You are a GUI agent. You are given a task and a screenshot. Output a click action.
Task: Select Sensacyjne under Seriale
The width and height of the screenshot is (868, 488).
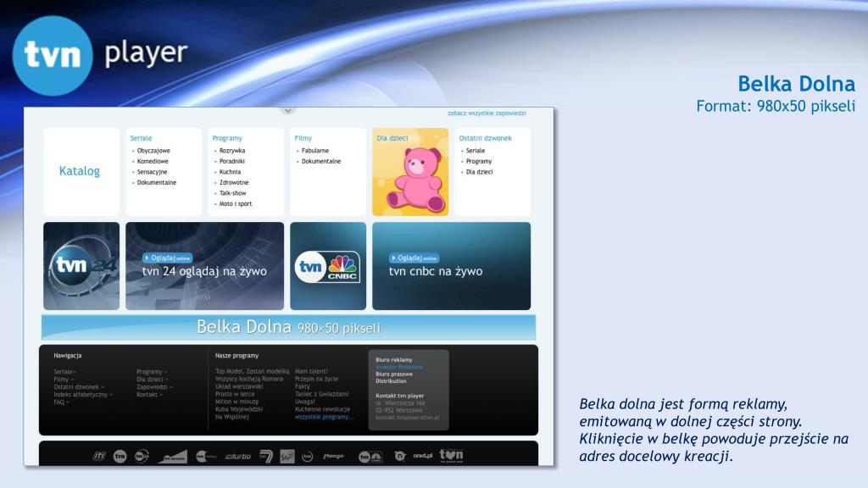pos(152,172)
